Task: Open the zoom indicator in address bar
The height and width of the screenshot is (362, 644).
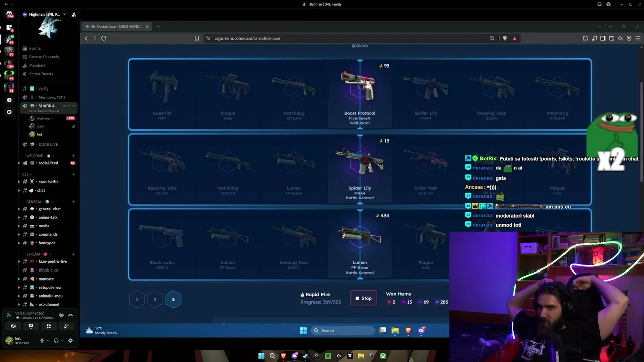Action: coord(492,38)
